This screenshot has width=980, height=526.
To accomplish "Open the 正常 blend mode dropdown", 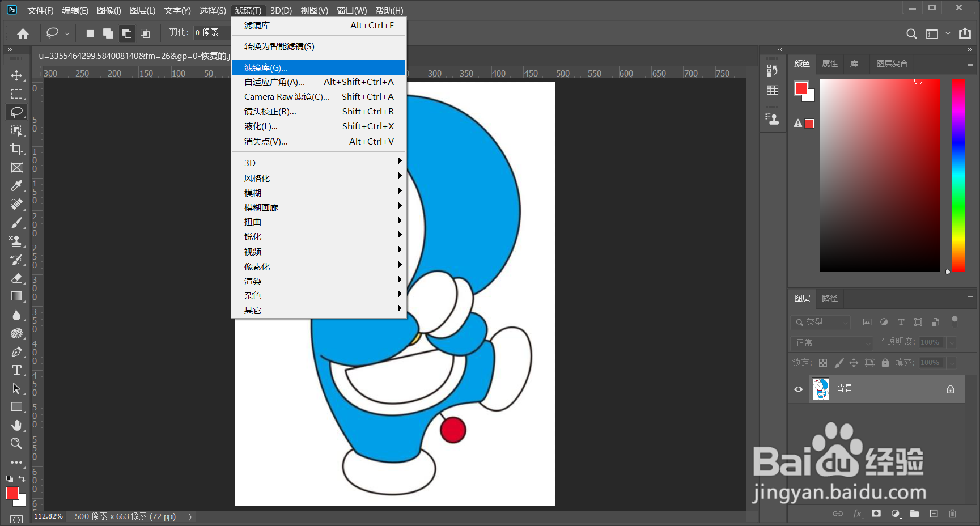I will click(831, 342).
